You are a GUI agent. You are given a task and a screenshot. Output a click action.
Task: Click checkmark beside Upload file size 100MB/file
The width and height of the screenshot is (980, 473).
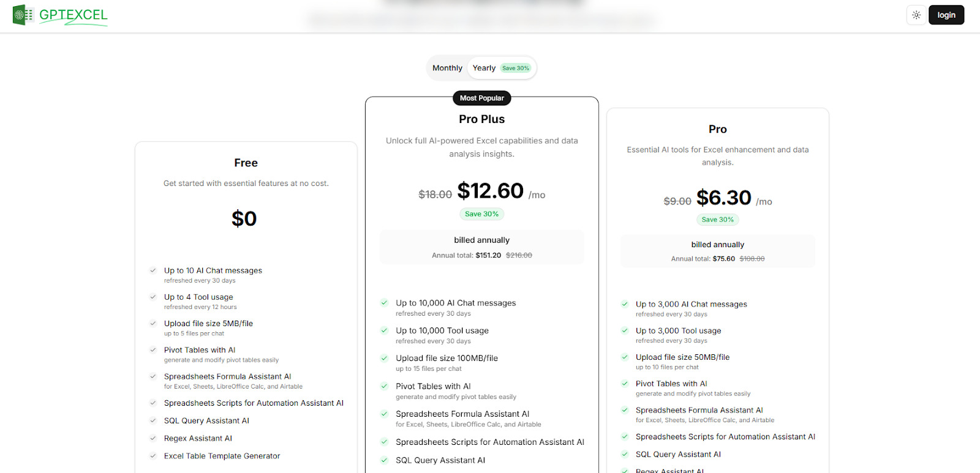pos(384,358)
